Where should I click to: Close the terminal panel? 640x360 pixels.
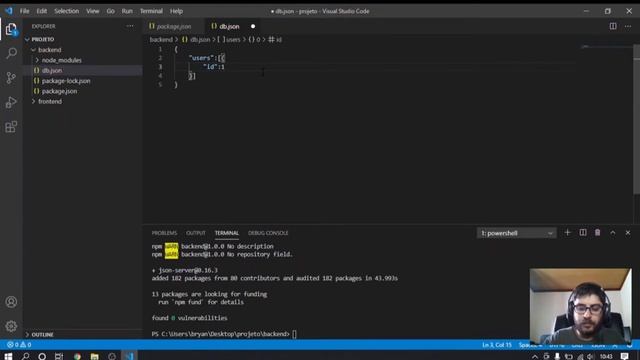pyautogui.click(x=628, y=233)
